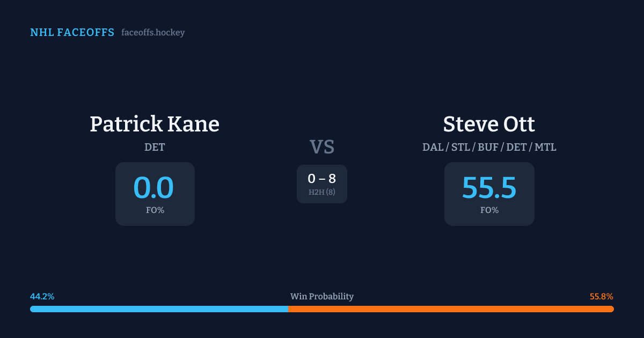Click the VS text between players

322,146
